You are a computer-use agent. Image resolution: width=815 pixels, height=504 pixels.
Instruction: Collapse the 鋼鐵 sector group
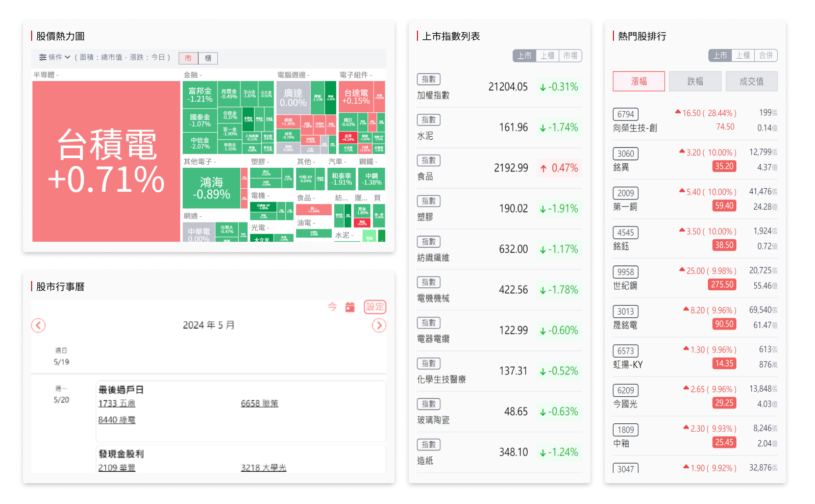pos(368,162)
